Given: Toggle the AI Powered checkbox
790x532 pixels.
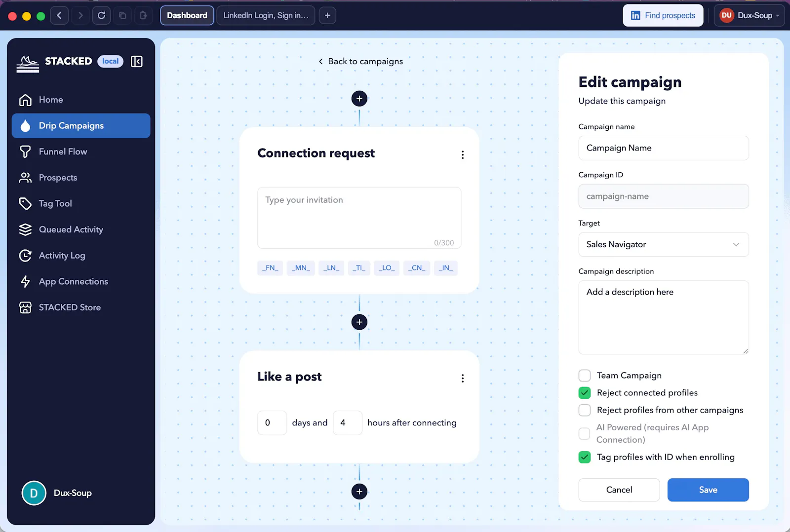Looking at the screenshot, I should click(x=585, y=434).
